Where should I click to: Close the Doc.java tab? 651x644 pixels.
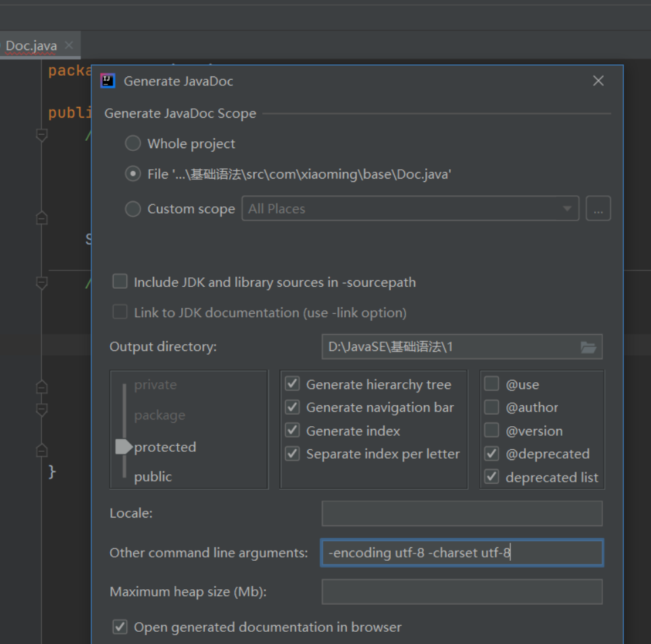tap(70, 45)
